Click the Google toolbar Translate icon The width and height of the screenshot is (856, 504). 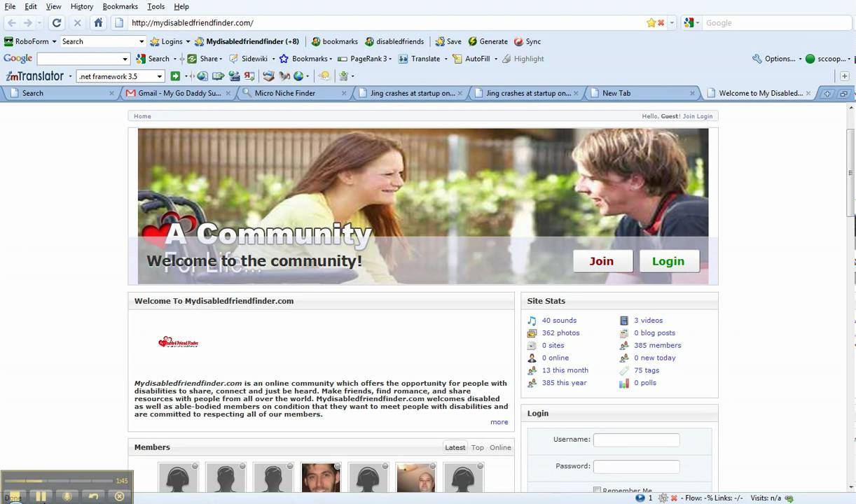[x=403, y=59]
